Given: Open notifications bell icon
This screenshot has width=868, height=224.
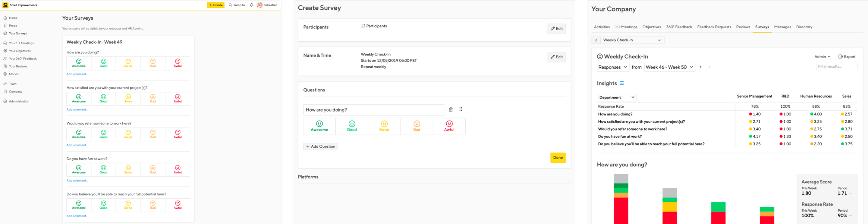Looking at the screenshot, I should [x=252, y=5].
